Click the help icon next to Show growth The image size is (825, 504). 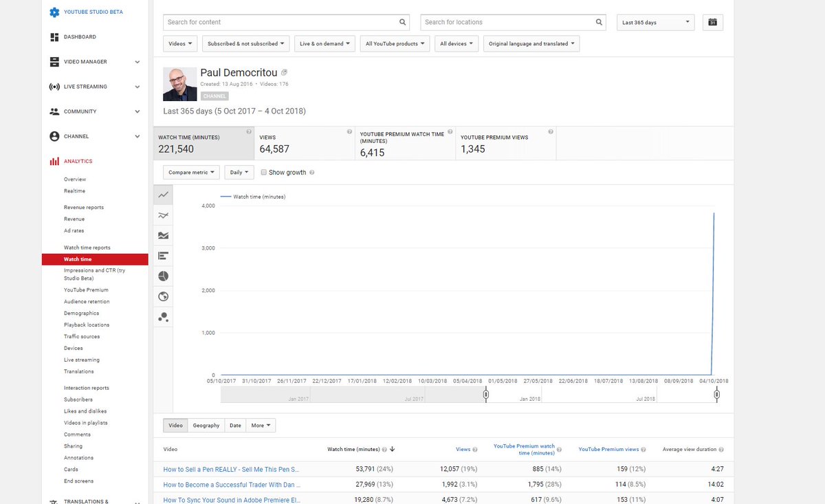(x=312, y=173)
